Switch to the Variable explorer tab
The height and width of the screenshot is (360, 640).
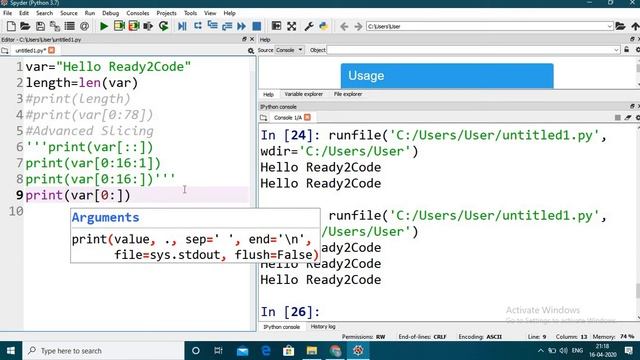click(304, 94)
